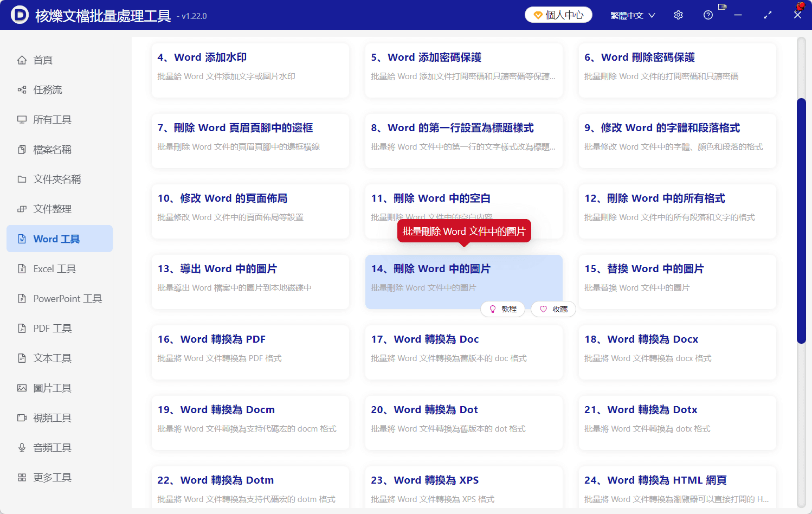Open 圖片工具 via its image icon

coord(22,388)
